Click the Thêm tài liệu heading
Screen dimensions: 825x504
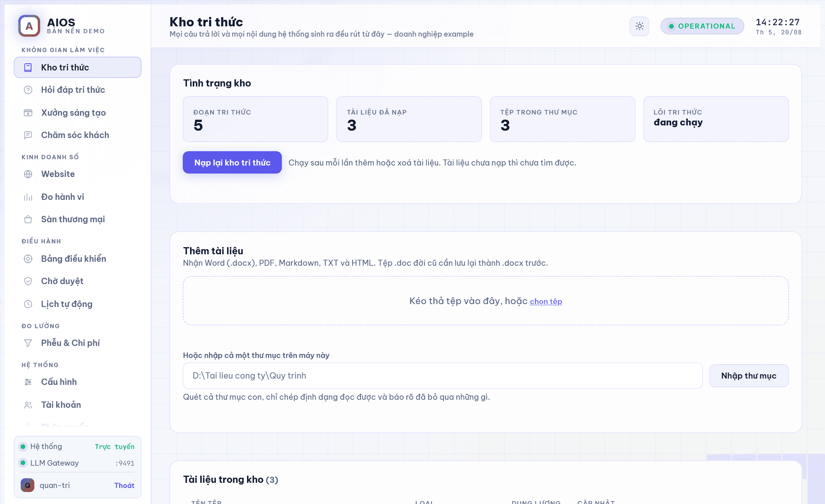tap(213, 251)
